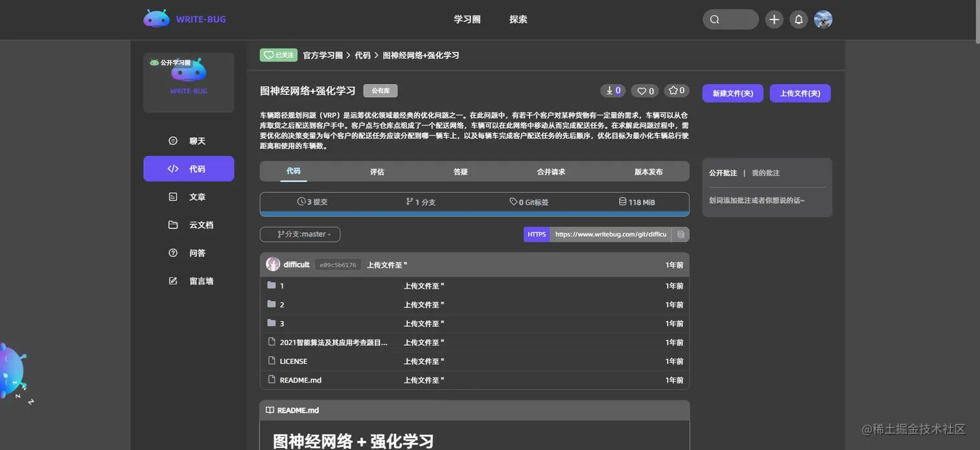Click the plus create icon in header

click(774, 19)
